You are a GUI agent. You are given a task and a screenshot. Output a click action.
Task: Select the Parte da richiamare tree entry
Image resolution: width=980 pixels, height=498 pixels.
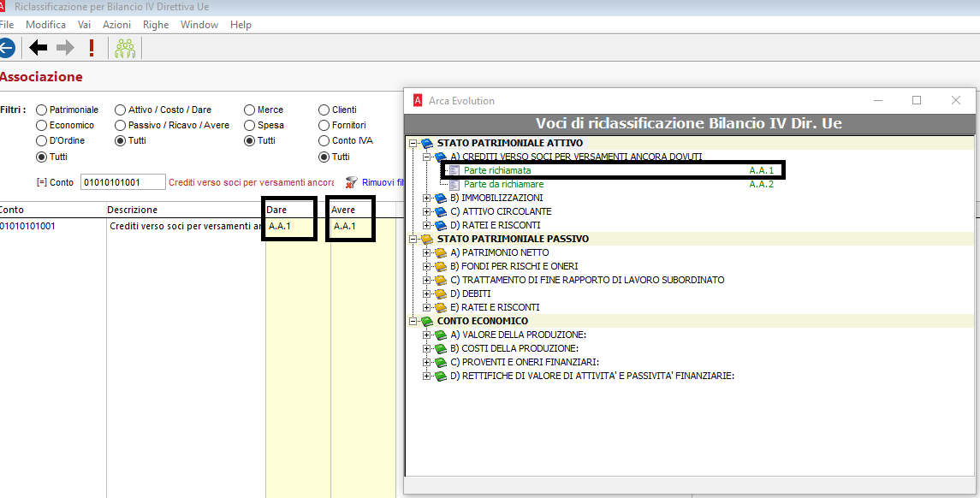click(504, 184)
